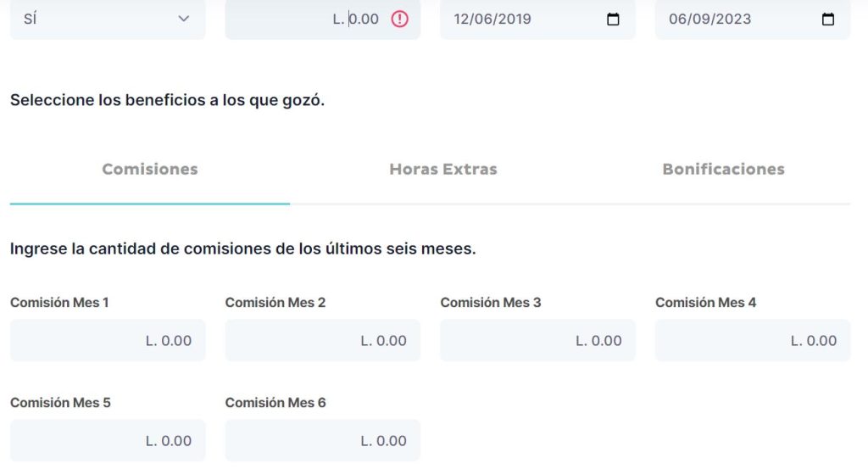Click the 12/06/2019 date text field

click(x=509, y=19)
